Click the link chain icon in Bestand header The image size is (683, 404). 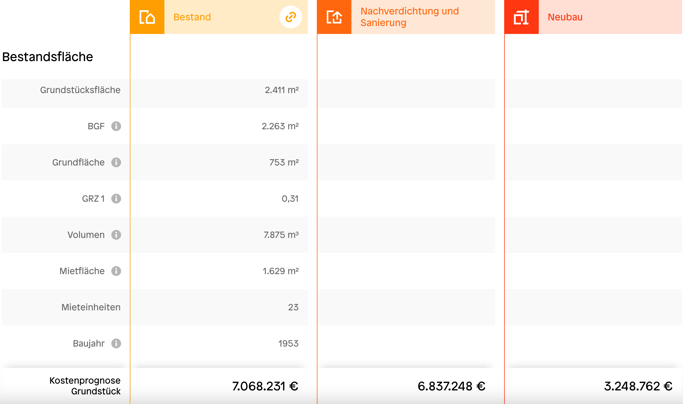[x=291, y=17]
